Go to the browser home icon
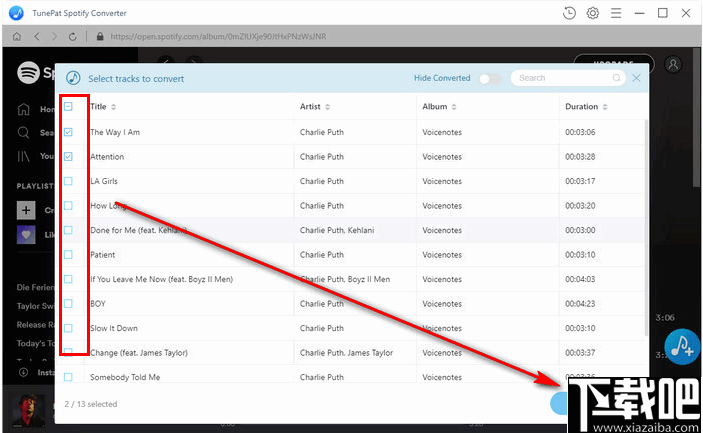The width and height of the screenshot is (703, 433). pyautogui.click(x=17, y=36)
